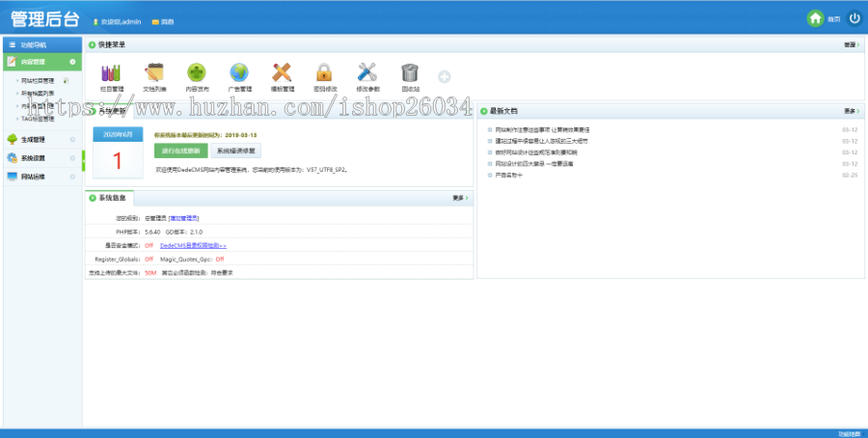The image size is (868, 438).
Task: Open TAG标签管理 in sidebar
Action: point(38,119)
